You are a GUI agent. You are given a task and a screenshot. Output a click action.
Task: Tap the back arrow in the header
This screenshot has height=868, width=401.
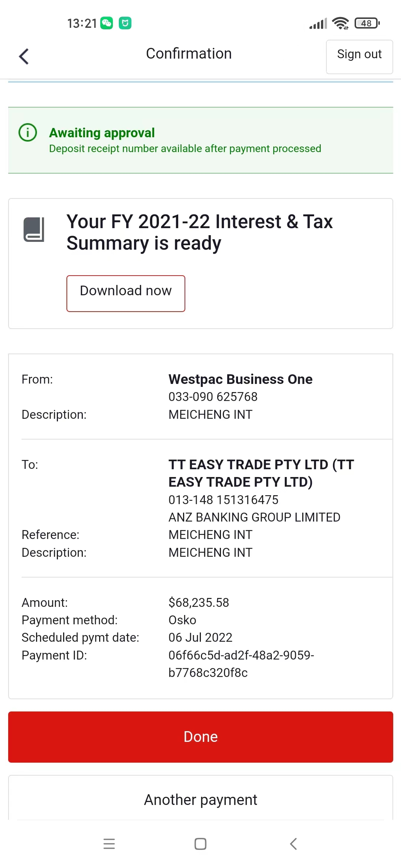click(x=24, y=56)
